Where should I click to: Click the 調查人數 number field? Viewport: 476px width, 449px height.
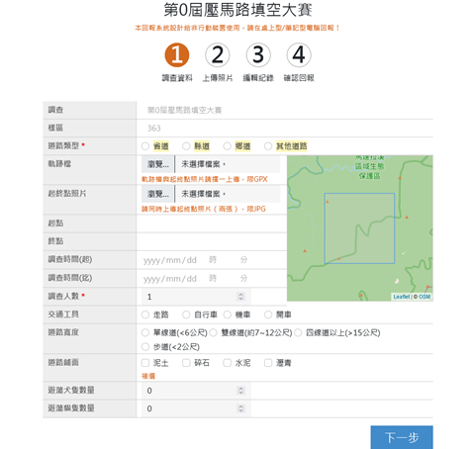click(196, 297)
